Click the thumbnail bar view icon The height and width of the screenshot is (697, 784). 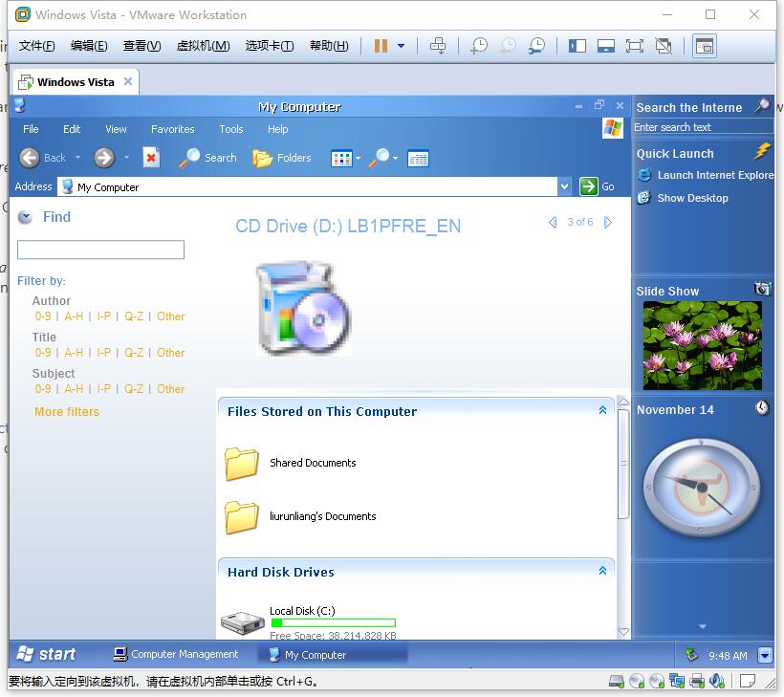(606, 46)
